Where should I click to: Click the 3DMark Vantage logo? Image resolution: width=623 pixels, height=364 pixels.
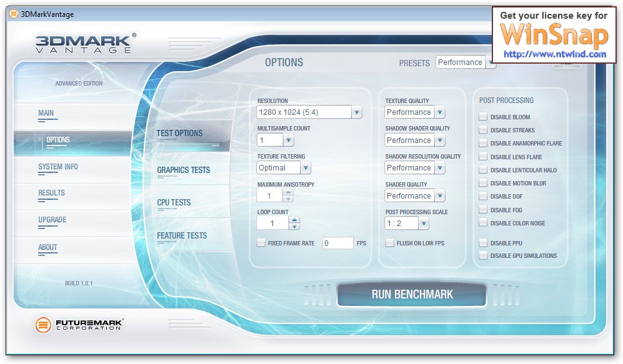point(86,43)
